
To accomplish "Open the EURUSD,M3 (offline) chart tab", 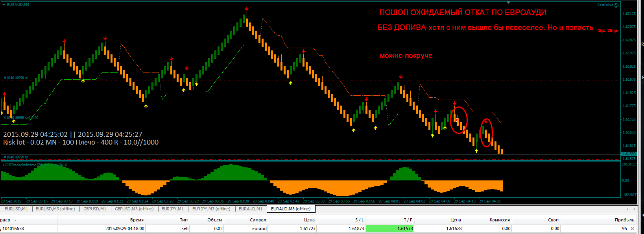I will click(55, 209).
